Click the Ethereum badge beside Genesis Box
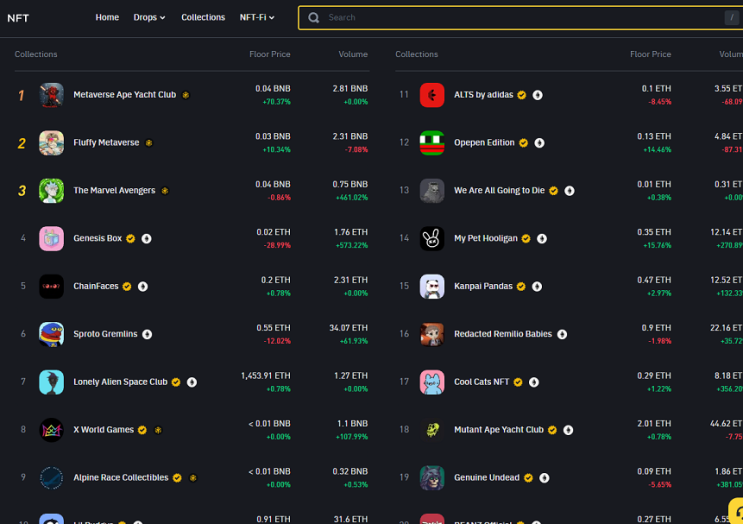Screen dimensions: 743x524 click(146, 239)
